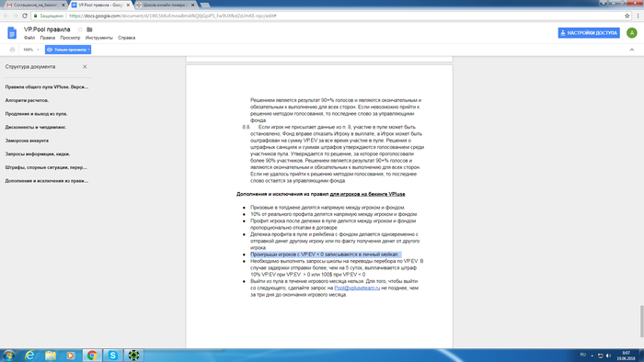The image size is (644, 362).
Task: Switch to the Школа онлайн покера tab
Action: (x=164, y=5)
